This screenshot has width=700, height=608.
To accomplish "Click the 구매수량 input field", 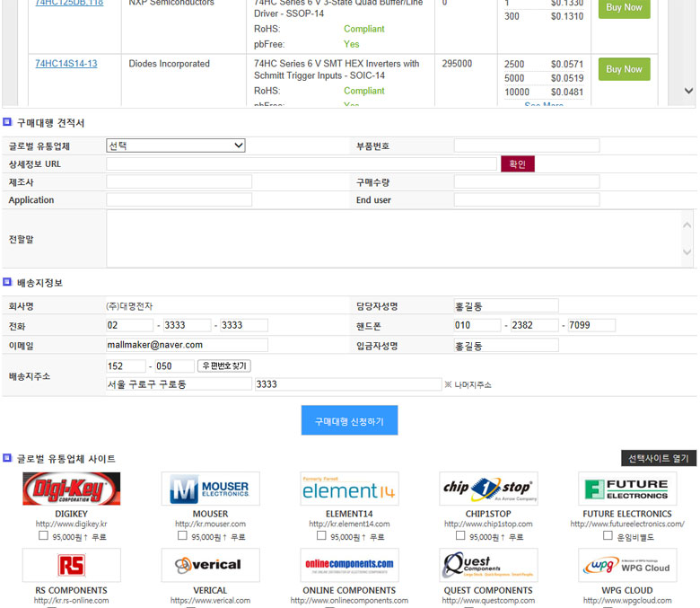I will click(527, 181).
